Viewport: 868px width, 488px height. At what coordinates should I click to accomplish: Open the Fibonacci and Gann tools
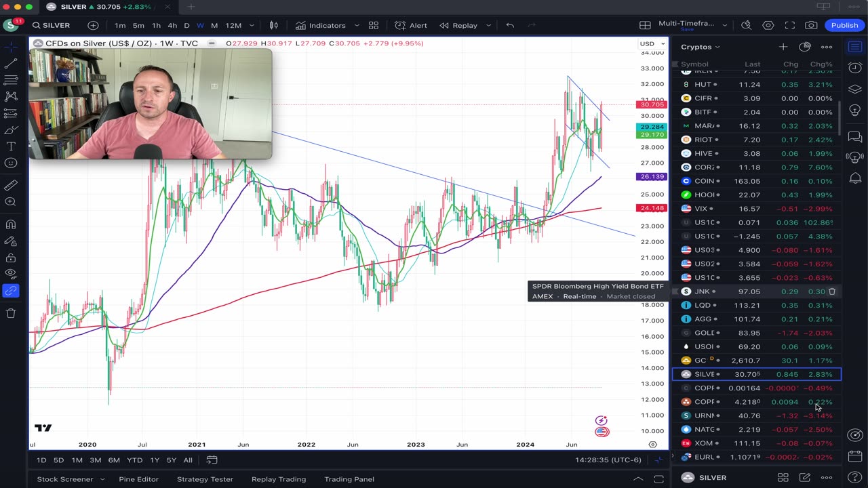click(x=11, y=80)
